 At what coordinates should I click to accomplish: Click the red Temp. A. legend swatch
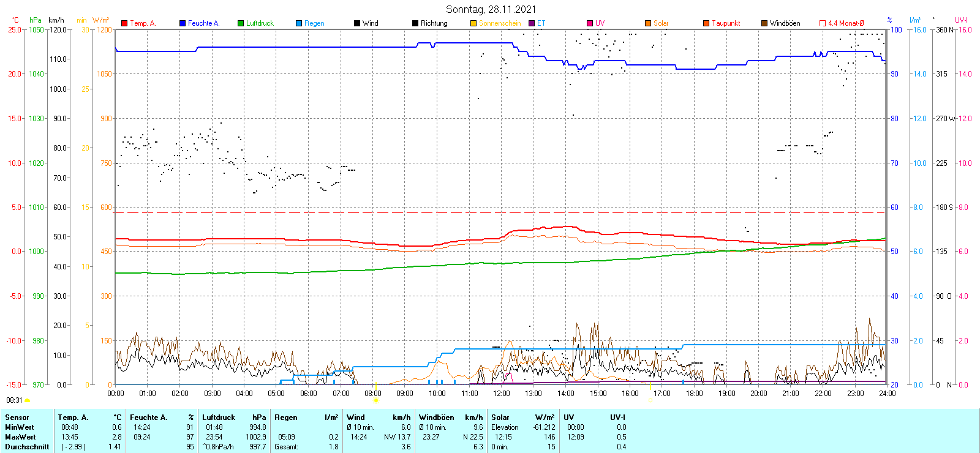pyautogui.click(x=124, y=23)
